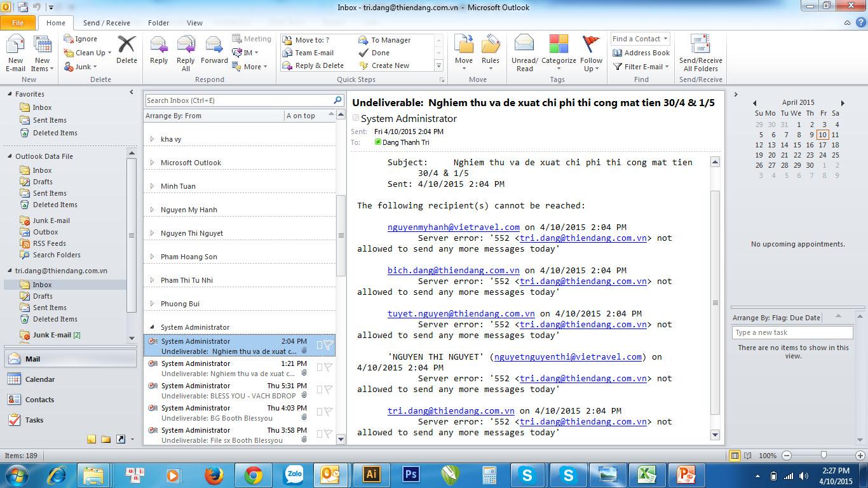Viewport: 868px width, 488px height.
Task: Open the New Items menu
Action: [43, 54]
